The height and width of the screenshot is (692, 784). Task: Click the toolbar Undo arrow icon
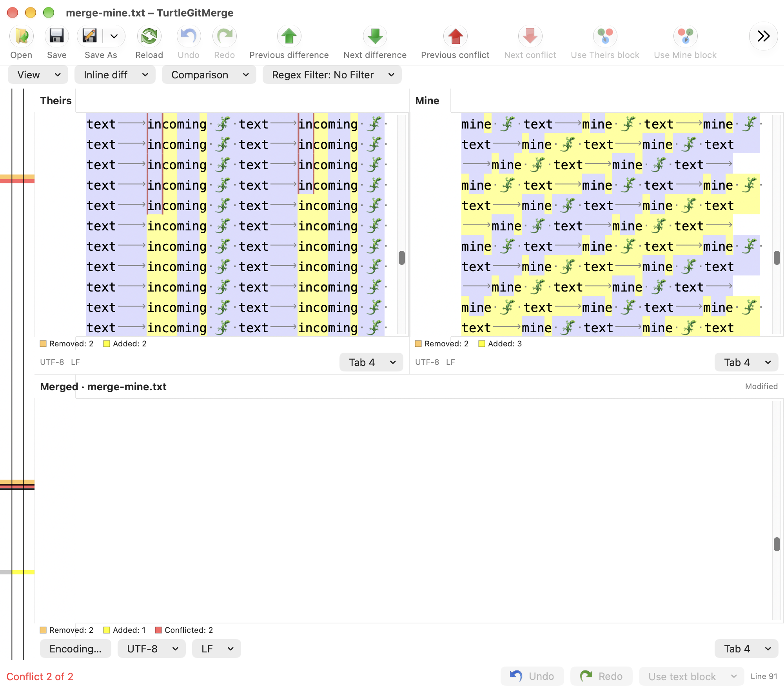189,36
